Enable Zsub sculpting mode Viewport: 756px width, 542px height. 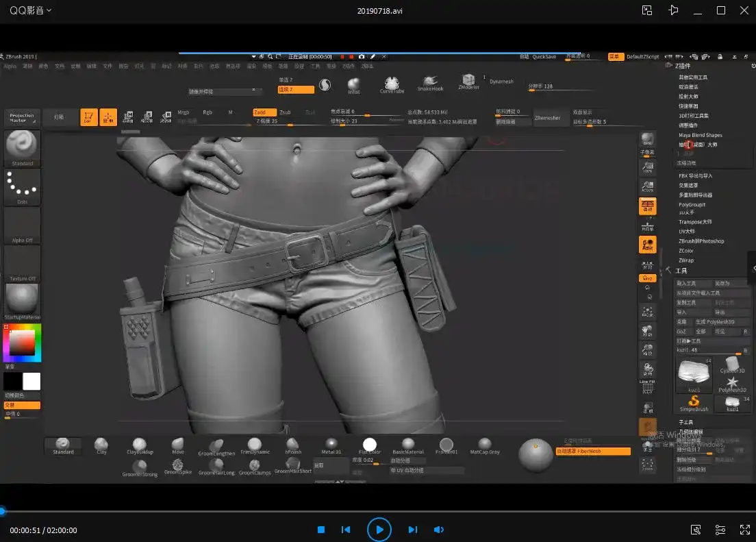285,112
